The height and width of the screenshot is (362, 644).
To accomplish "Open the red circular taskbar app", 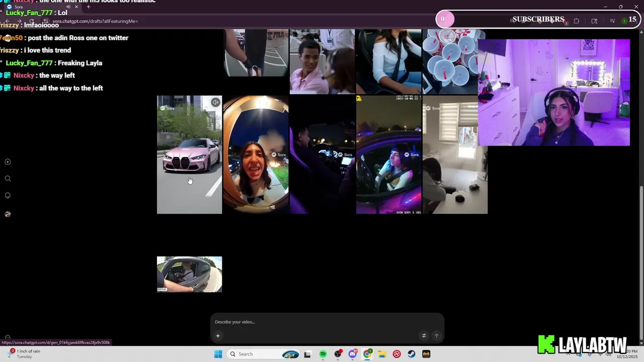I will [x=396, y=354].
